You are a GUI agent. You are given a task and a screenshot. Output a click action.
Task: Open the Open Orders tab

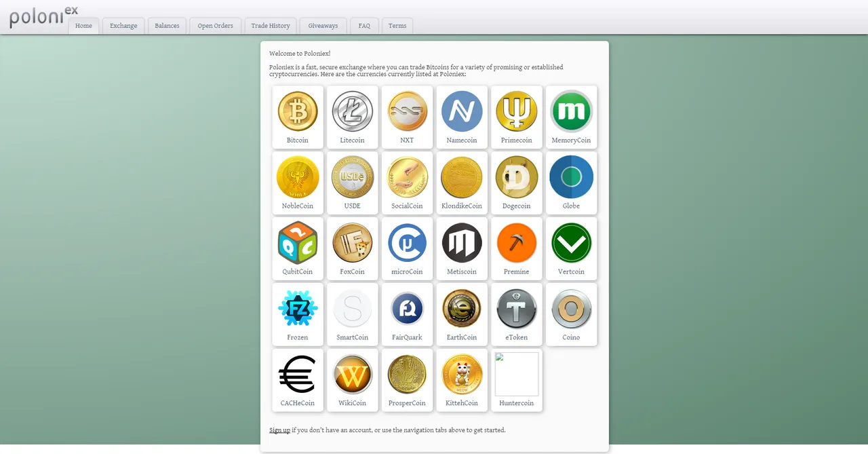pos(216,26)
